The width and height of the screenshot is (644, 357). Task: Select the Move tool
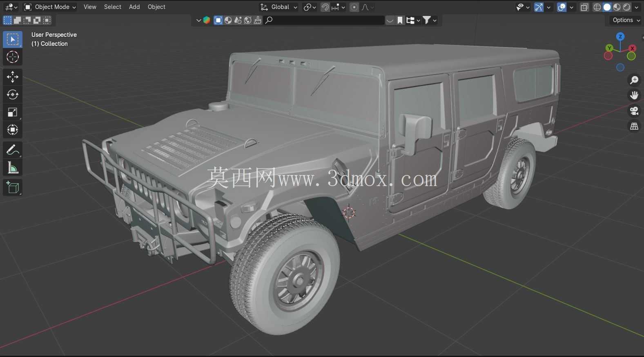(x=13, y=76)
